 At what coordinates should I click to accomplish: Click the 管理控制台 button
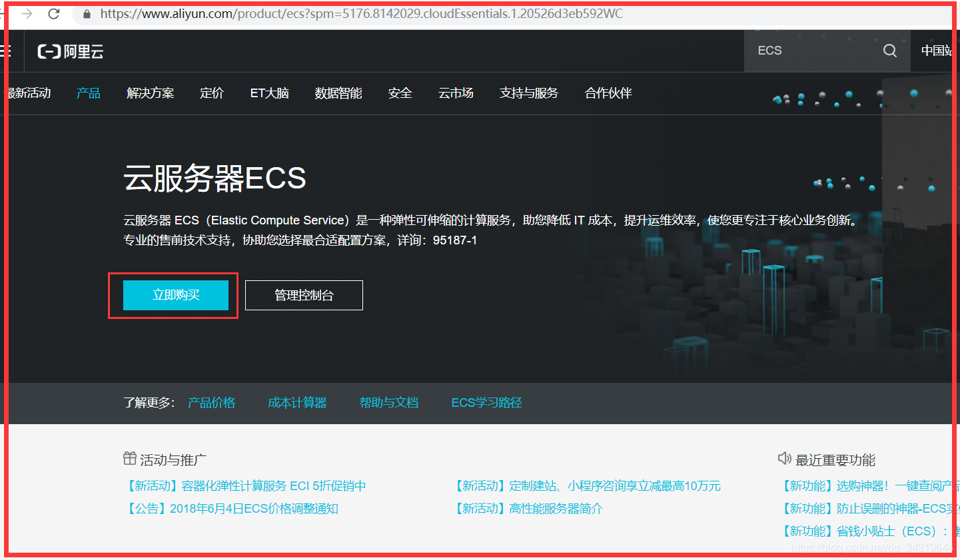click(x=304, y=295)
